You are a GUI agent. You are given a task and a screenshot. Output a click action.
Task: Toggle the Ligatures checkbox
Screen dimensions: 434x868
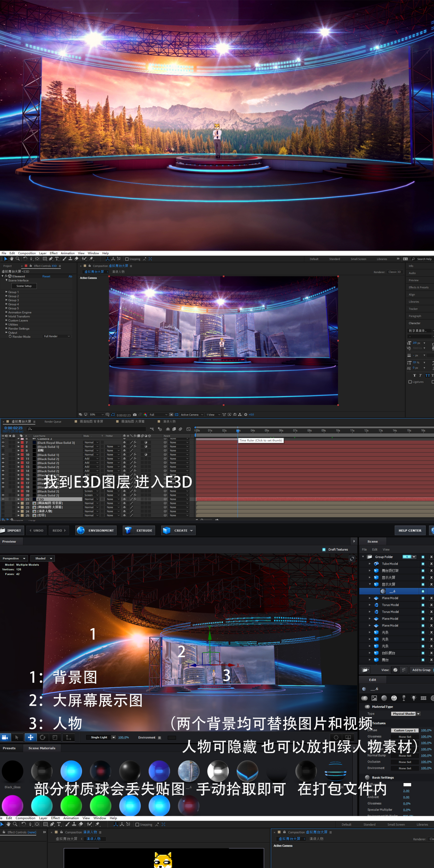pyautogui.click(x=410, y=382)
